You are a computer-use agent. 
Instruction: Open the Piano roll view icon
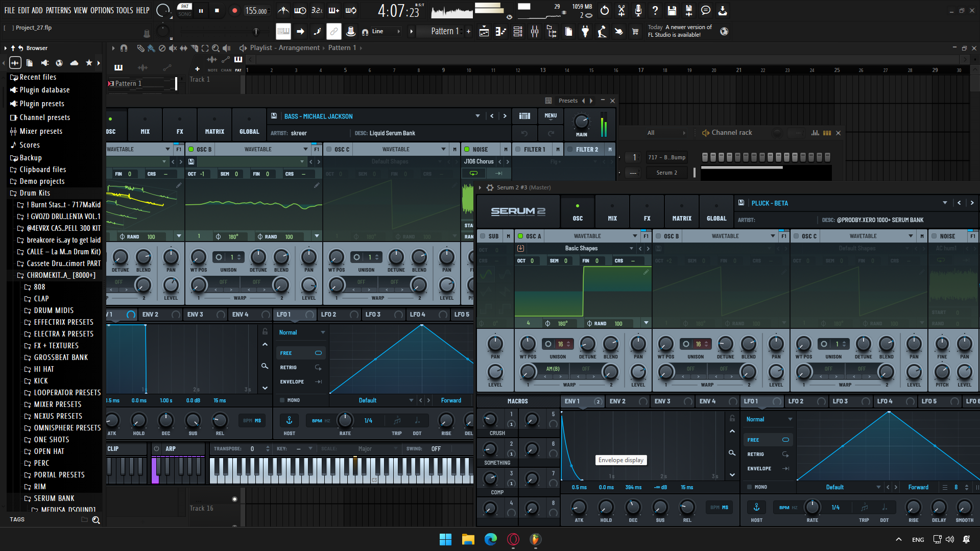click(x=501, y=32)
